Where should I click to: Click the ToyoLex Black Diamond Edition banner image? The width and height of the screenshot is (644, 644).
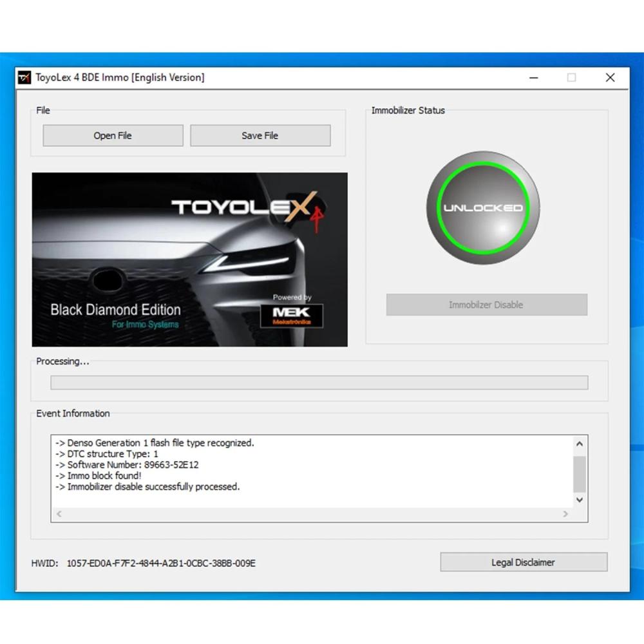190,258
